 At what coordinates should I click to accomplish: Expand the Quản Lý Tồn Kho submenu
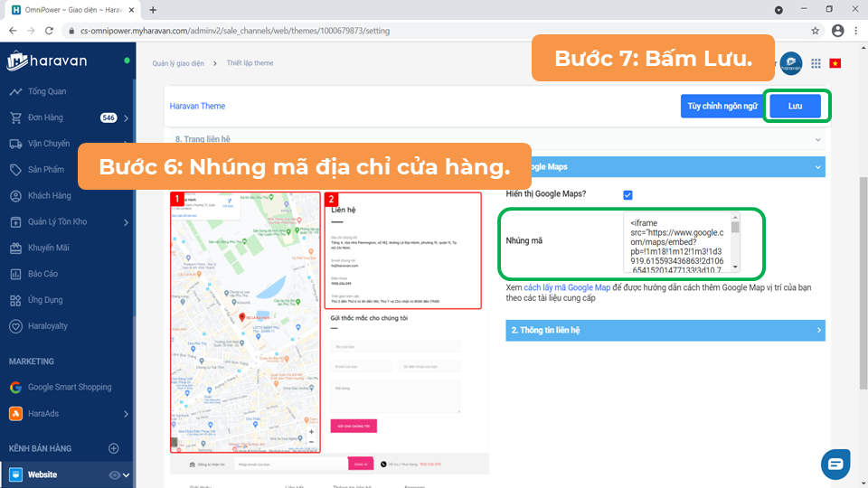tap(125, 222)
